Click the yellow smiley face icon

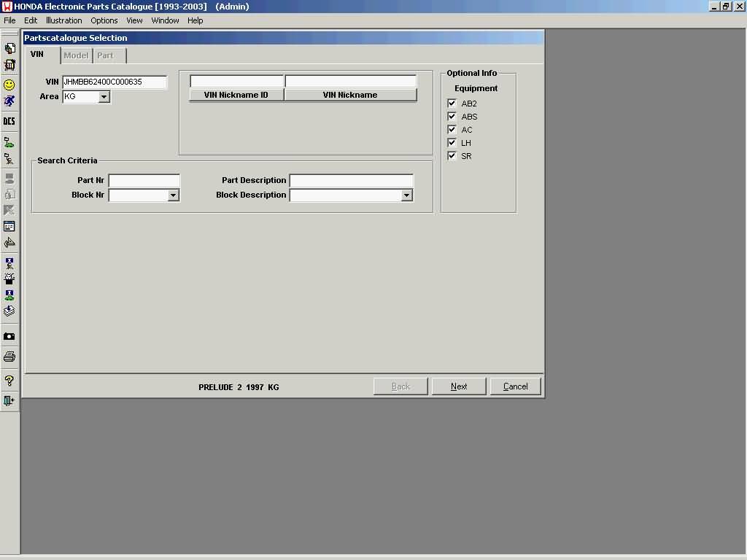9,85
